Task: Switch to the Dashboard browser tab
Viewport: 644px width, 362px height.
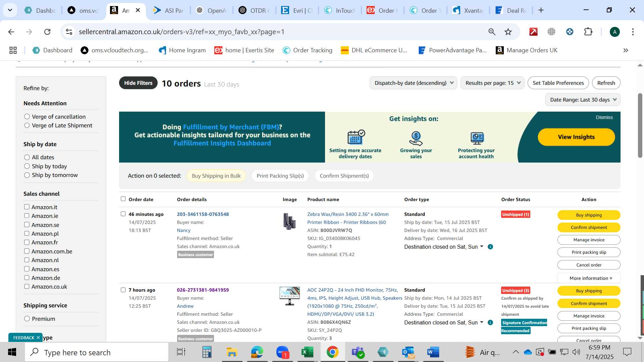Action: 40,10
